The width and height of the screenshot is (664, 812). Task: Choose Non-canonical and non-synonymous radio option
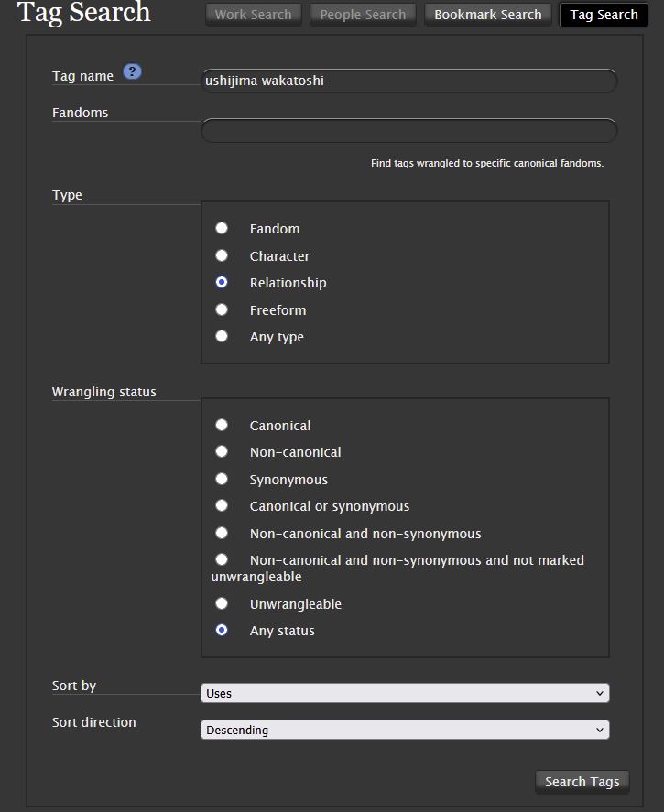(222, 533)
